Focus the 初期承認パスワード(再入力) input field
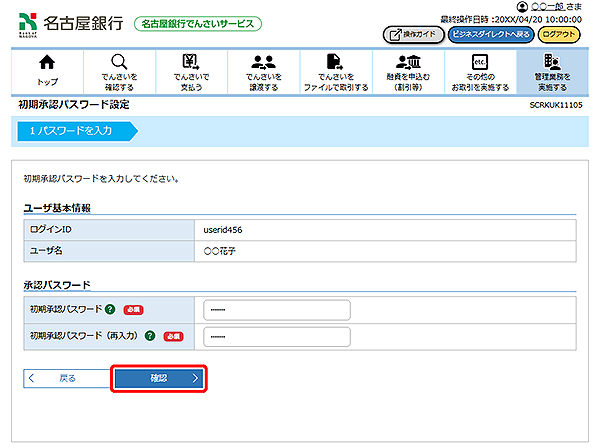This screenshot has height=448, width=600. [276, 336]
